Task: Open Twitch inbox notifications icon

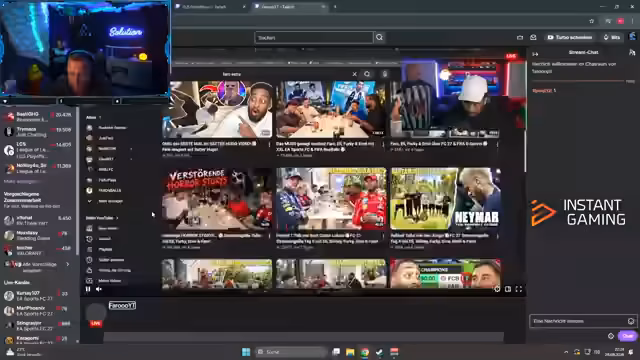Action: click(x=533, y=37)
